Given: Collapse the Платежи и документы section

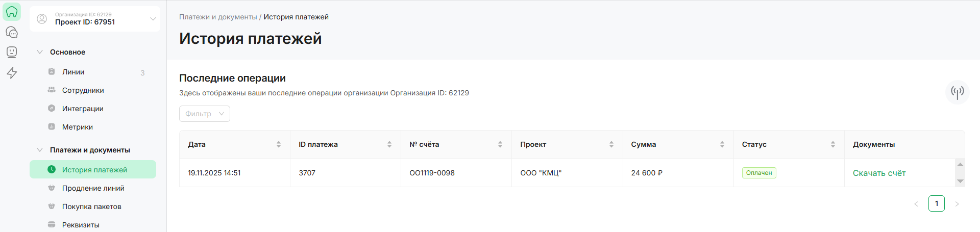Looking at the screenshot, I should click(40, 150).
